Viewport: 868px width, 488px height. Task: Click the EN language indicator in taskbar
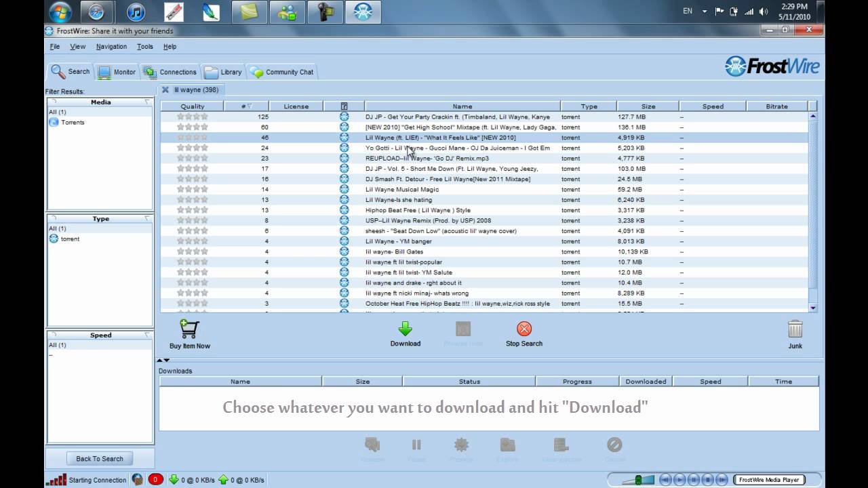tap(688, 12)
